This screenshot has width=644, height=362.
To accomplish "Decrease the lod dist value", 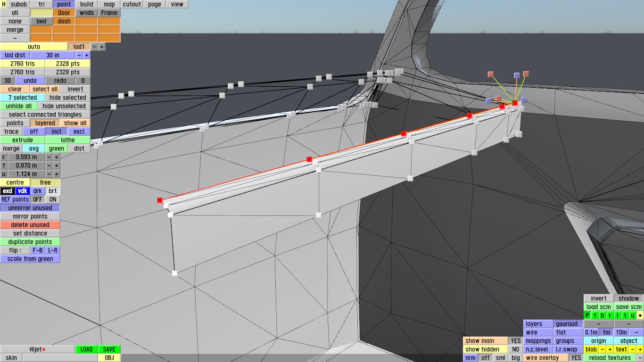I will click(x=79, y=55).
